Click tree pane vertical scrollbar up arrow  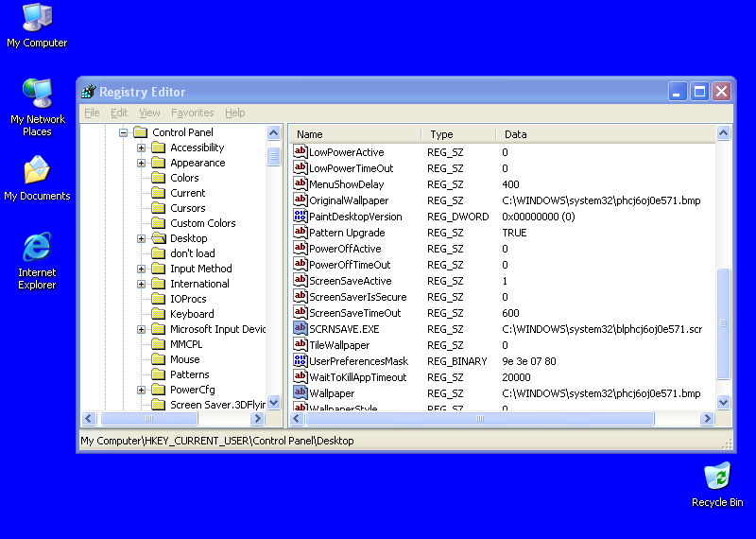[274, 132]
